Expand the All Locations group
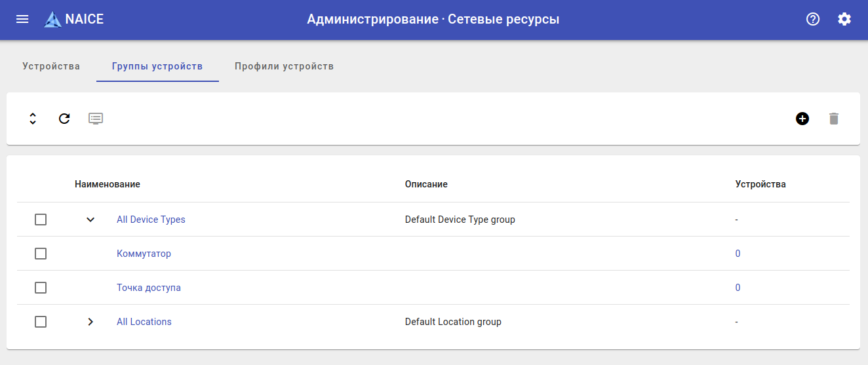The width and height of the screenshot is (868, 365). coord(90,322)
